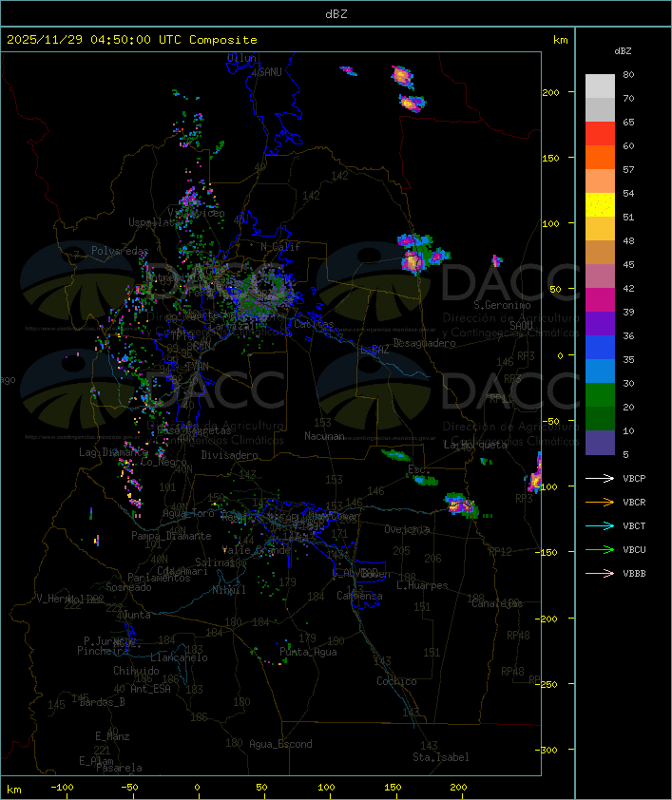The width and height of the screenshot is (672, 800).
Task: Click the 'Canalejas' map label
Action: click(x=497, y=604)
